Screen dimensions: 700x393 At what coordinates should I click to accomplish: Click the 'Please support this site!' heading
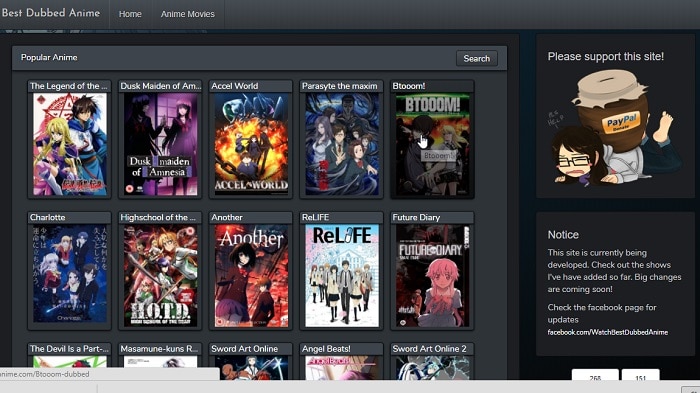605,57
